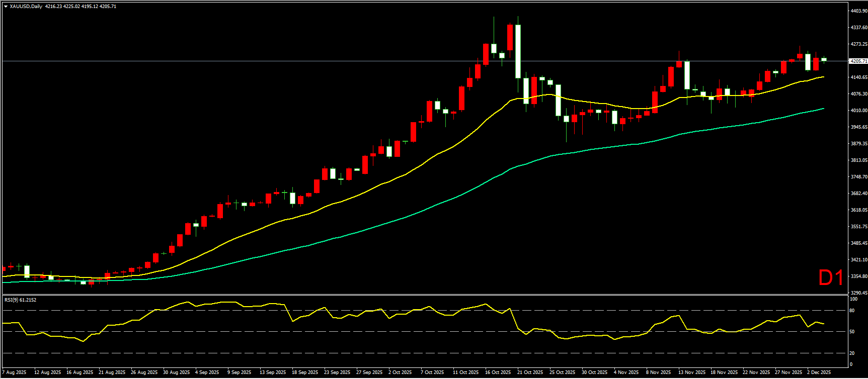The height and width of the screenshot is (379, 868).
Task: Click the triangle arrow beside XAUUSD,Daily
Action: pyautogui.click(x=6, y=7)
